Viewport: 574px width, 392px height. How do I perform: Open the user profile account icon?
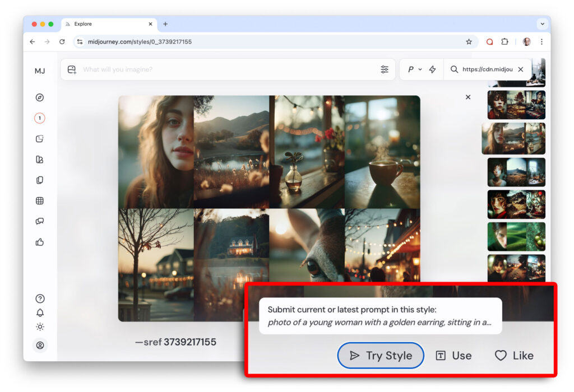coord(40,346)
